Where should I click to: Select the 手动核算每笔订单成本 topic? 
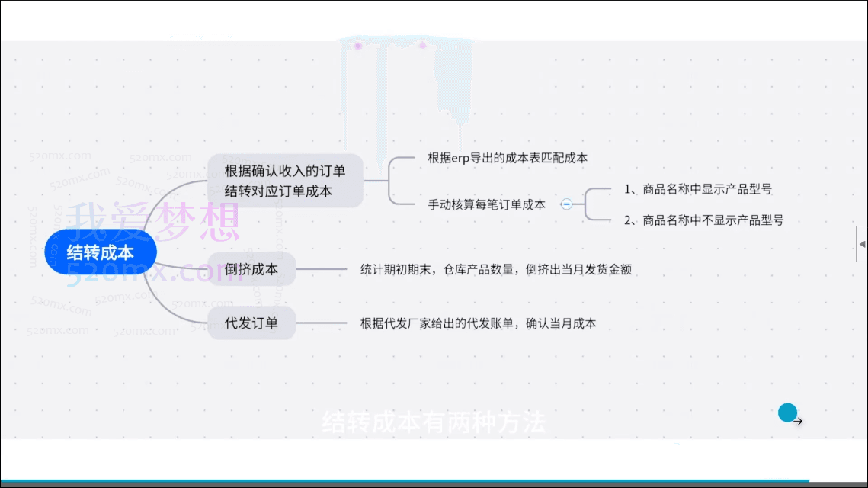tap(486, 204)
